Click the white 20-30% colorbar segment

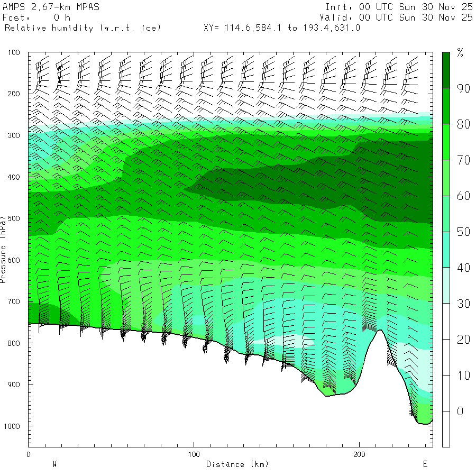coord(446,321)
